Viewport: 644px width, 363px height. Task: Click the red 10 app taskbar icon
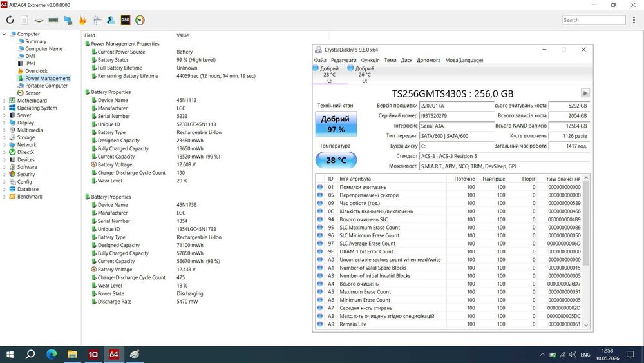93,355
